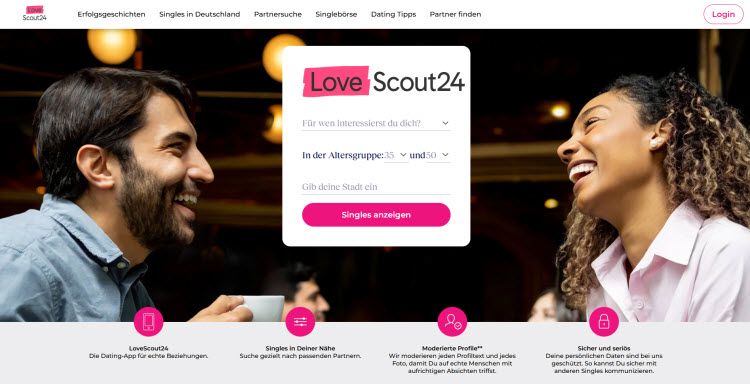Screen dimensions: 750x384
Task: Click the 'Singles in Deiner Nähe' heading
Action: (300, 348)
